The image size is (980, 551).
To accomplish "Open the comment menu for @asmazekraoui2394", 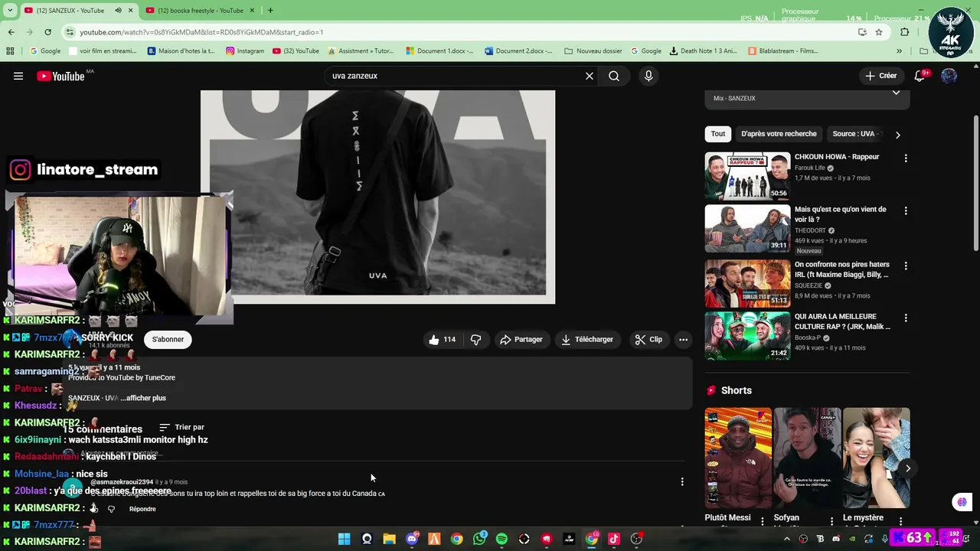I will click(682, 481).
